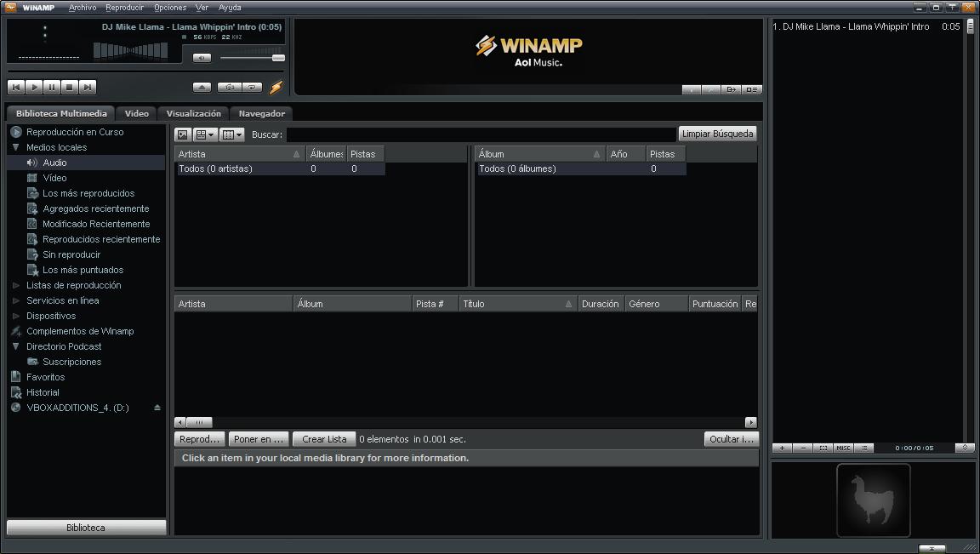Add files with the playlist plus button
Image resolution: width=980 pixels, height=554 pixels.
coord(782,448)
